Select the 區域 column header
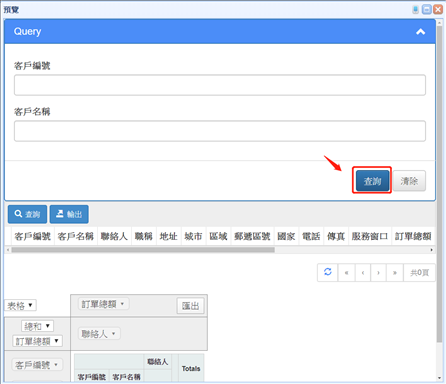Image resolution: width=446 pixels, height=384 pixels. 218,236
